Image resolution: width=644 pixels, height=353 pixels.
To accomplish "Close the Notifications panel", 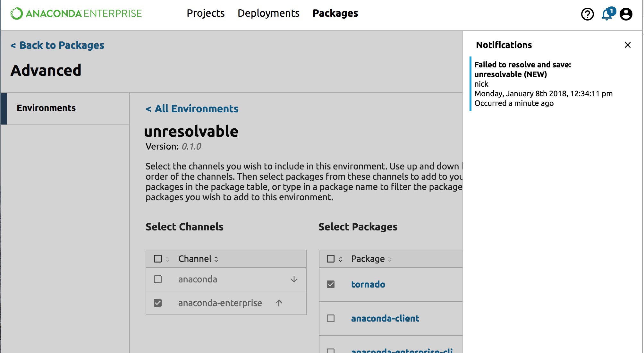I will pos(628,45).
